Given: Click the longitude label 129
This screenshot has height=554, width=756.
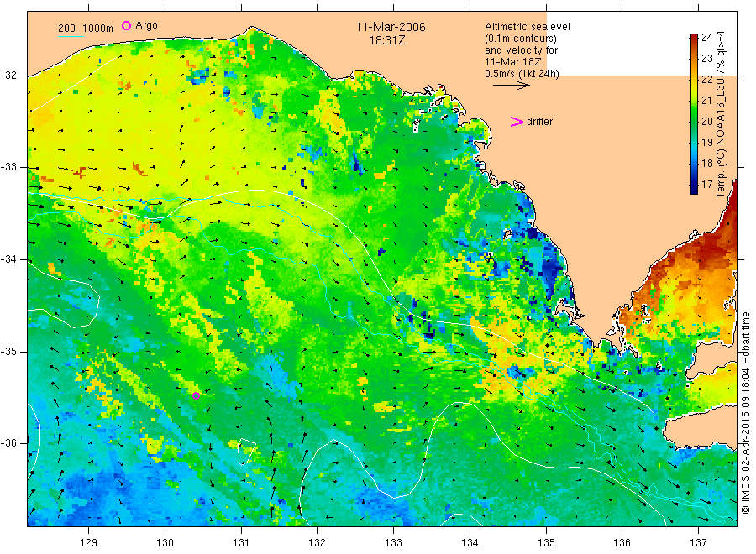Looking at the screenshot, I should (89, 543).
